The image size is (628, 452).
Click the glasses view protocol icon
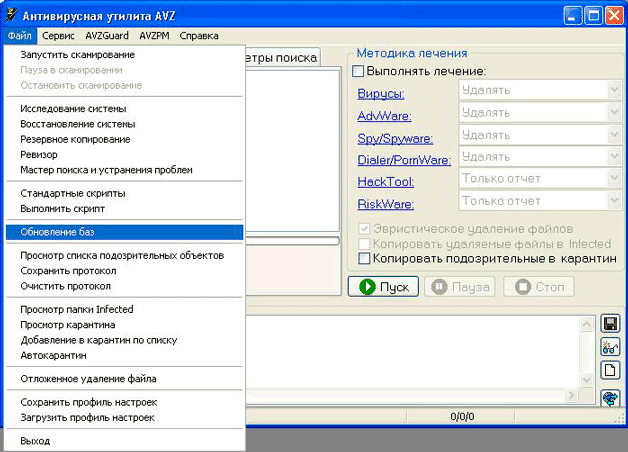[610, 347]
